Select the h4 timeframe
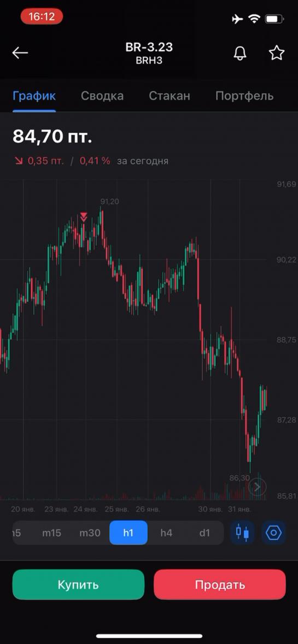 (x=166, y=533)
